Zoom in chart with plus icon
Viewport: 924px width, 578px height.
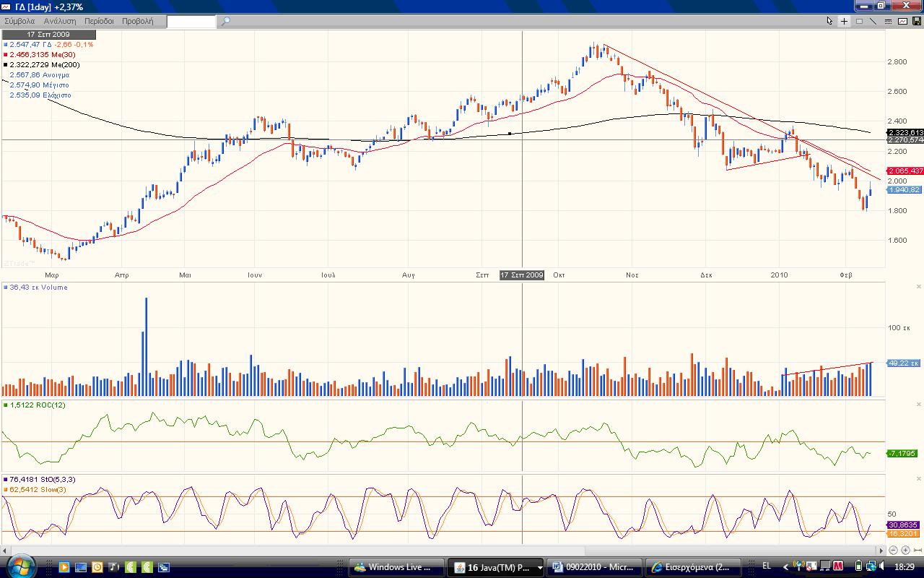905,551
